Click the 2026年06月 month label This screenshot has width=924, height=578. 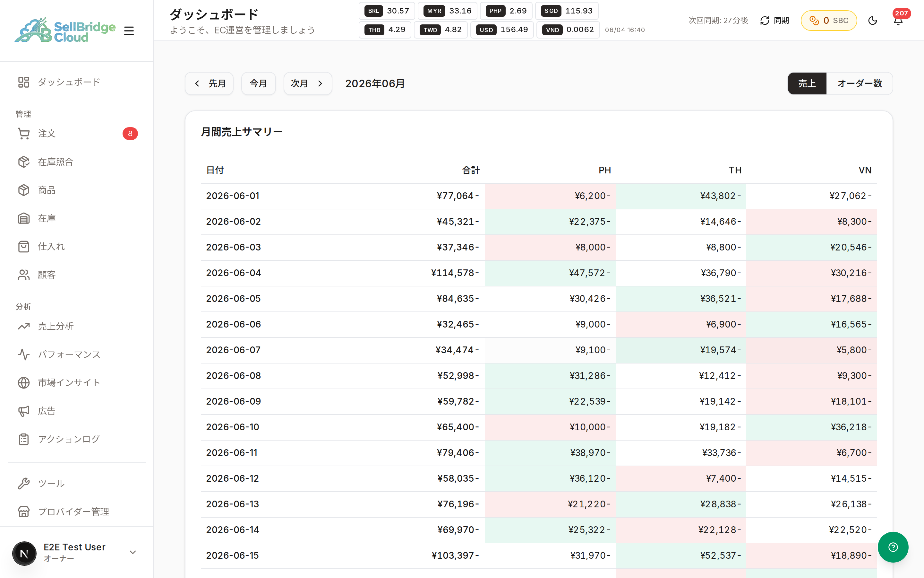point(375,83)
